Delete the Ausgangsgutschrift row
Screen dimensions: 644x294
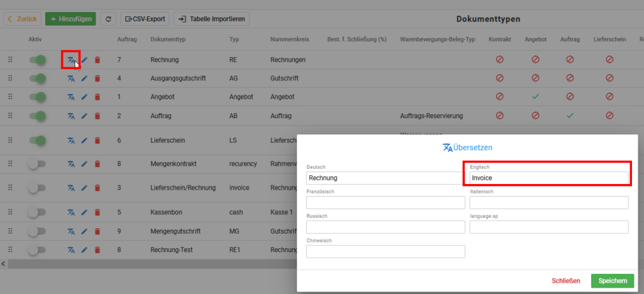[97, 79]
